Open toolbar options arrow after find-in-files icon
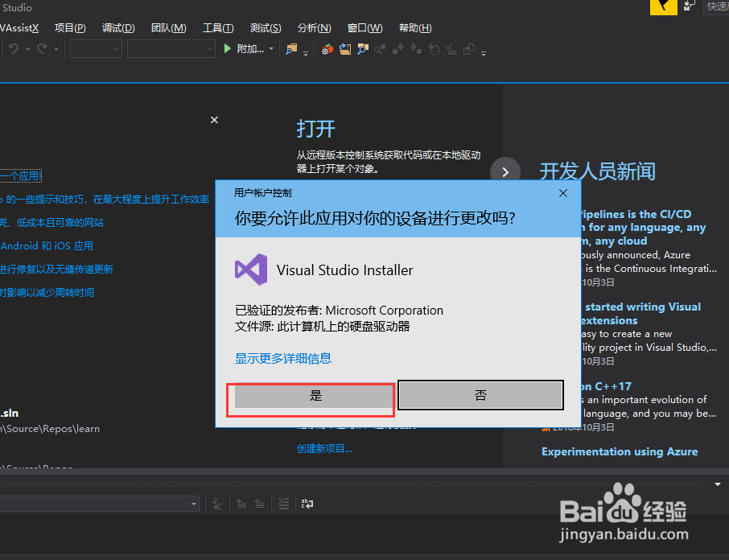This screenshot has height=560, width=729. click(x=306, y=53)
